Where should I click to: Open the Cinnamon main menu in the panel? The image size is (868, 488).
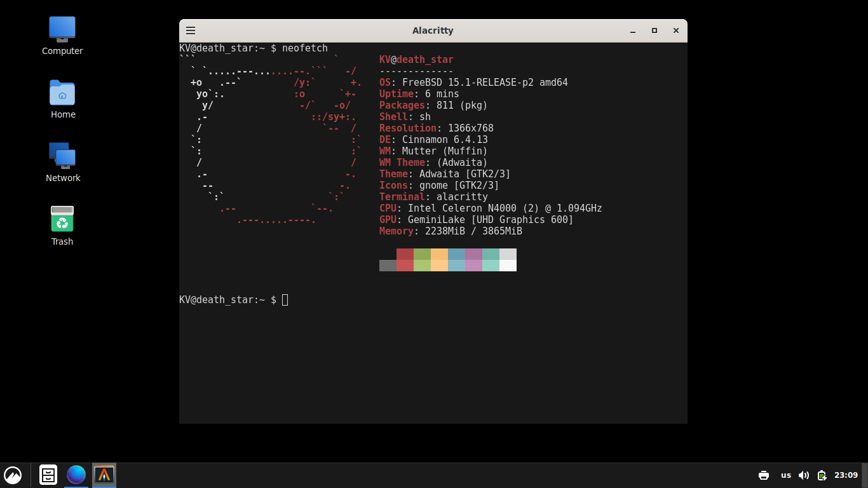[13, 475]
